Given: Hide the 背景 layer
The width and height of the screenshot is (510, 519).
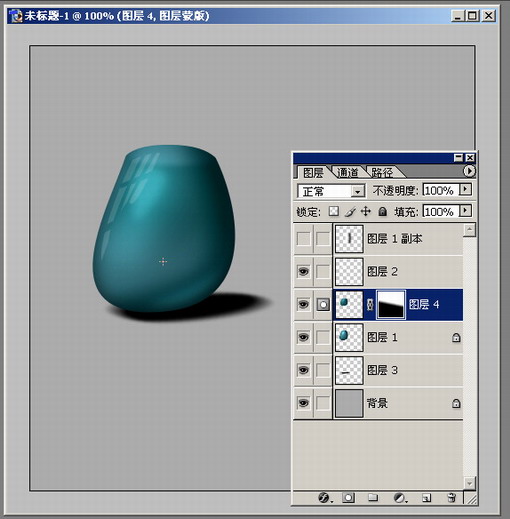Looking at the screenshot, I should 303,403.
